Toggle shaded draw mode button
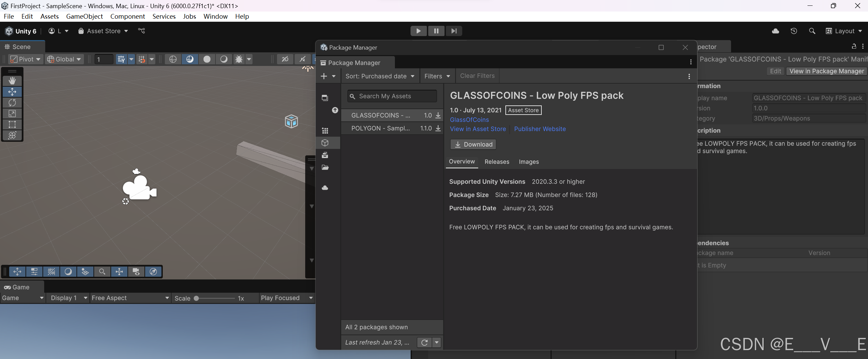This screenshot has width=868, height=359. pos(190,59)
